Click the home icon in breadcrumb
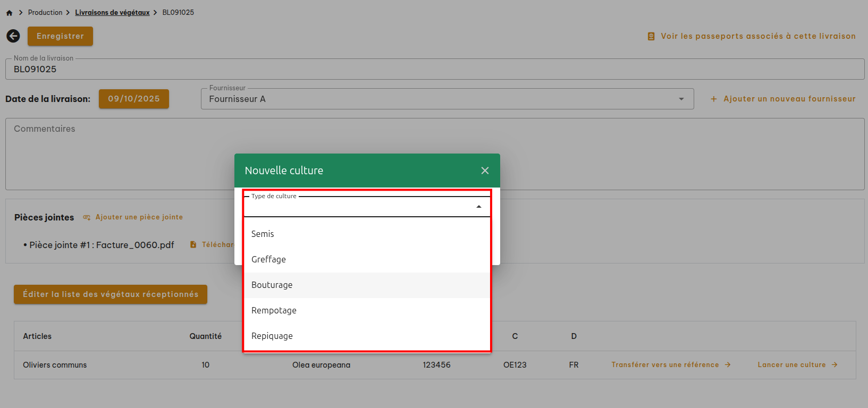The width and height of the screenshot is (868, 408). click(x=9, y=13)
